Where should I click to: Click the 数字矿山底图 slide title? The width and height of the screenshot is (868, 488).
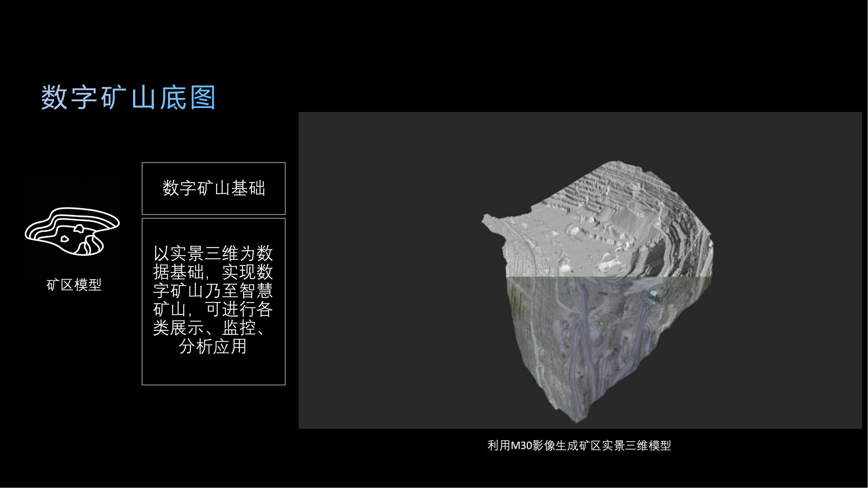[128, 98]
